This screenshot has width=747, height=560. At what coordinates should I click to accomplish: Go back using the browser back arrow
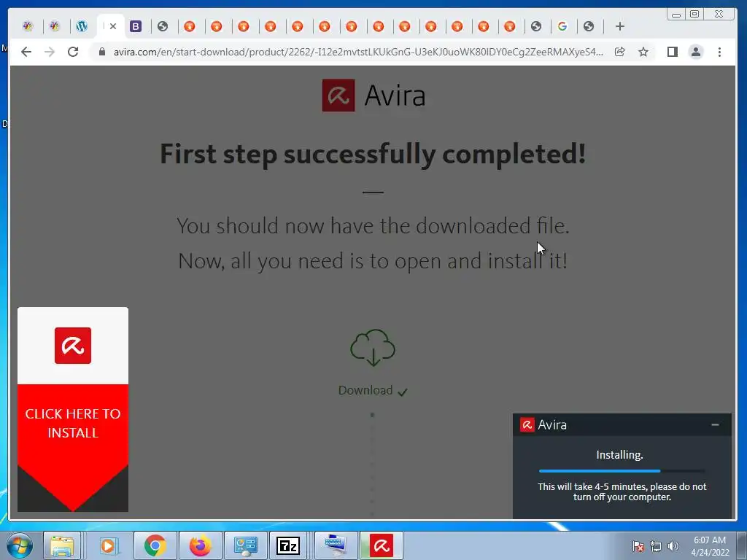click(x=26, y=52)
